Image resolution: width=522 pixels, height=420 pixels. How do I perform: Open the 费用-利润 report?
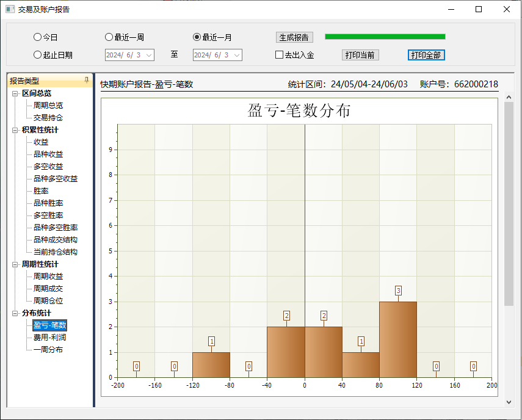tap(49, 338)
